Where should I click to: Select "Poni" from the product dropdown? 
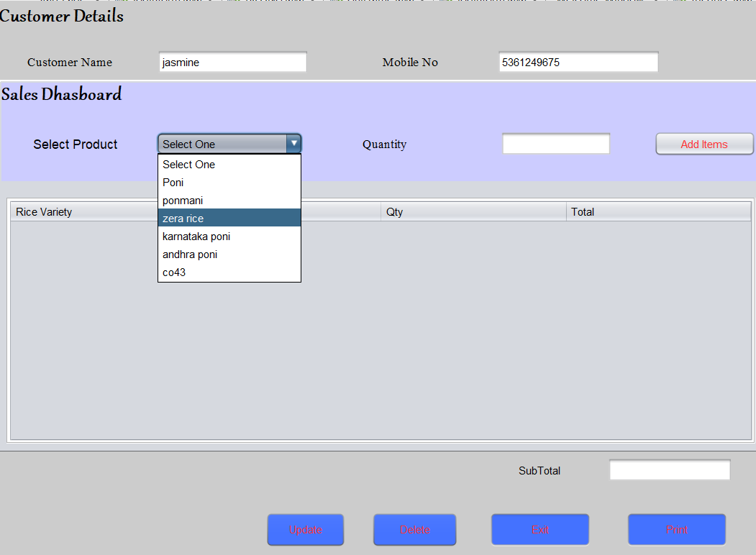pos(173,182)
